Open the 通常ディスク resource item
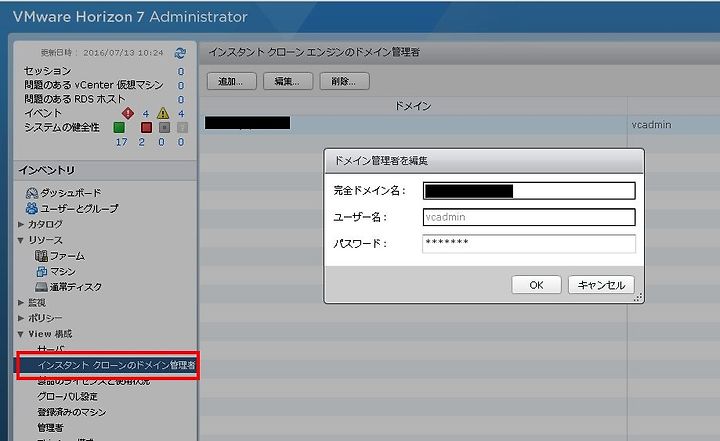Viewport: 720px width, 441px height. [x=76, y=287]
